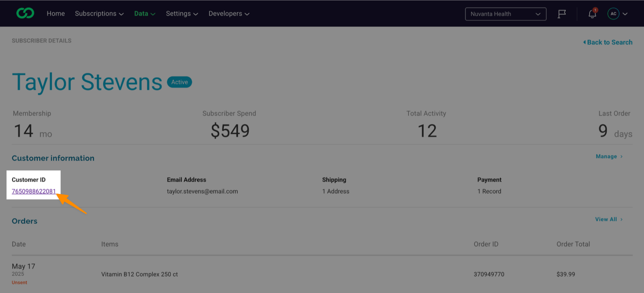Image resolution: width=644 pixels, height=293 pixels.
Task: Select the email taylor.stevens@email.com text
Action: point(202,191)
